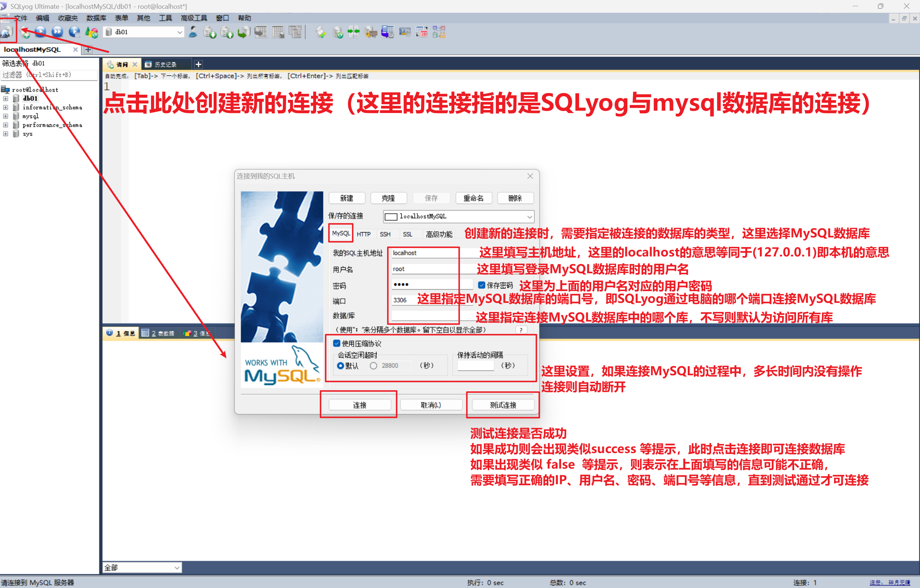This screenshot has width=920, height=588.
Task: Toggle the 使用压缩协议 checkbox
Action: coord(337,343)
